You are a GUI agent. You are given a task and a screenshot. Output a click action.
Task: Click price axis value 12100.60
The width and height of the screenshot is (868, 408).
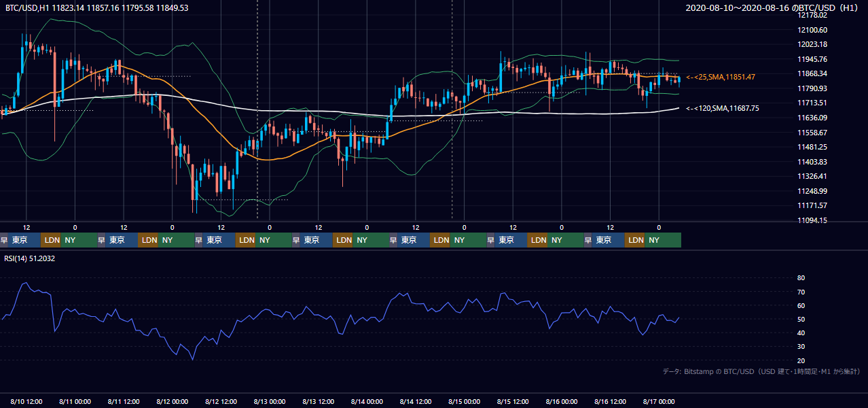812,30
